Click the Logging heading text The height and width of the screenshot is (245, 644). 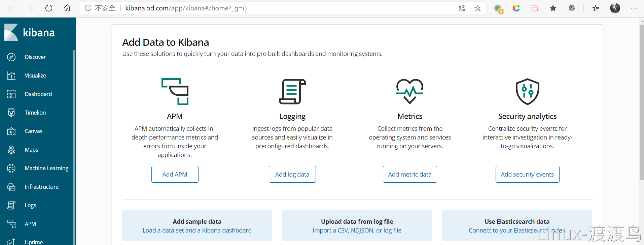pos(292,116)
